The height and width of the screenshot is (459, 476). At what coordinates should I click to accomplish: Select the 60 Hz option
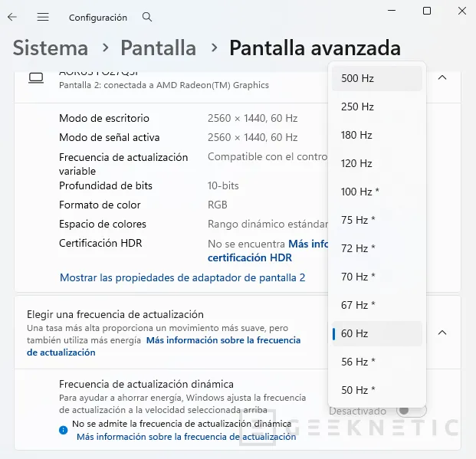(376, 333)
